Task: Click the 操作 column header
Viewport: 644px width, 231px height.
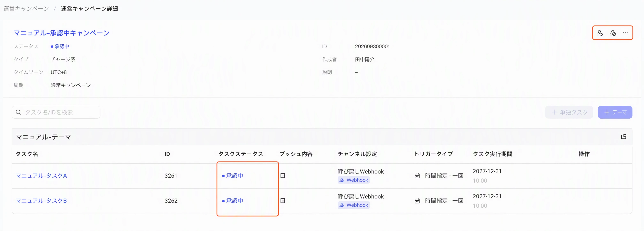Action: click(x=584, y=154)
